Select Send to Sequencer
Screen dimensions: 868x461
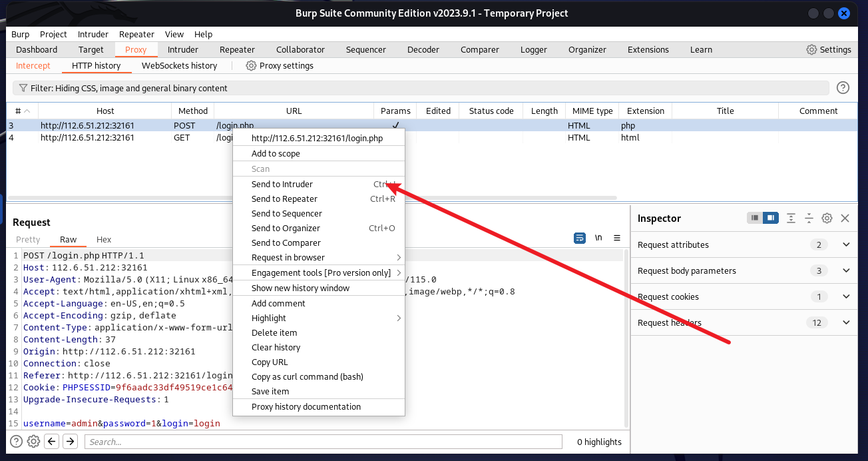(x=319, y=213)
